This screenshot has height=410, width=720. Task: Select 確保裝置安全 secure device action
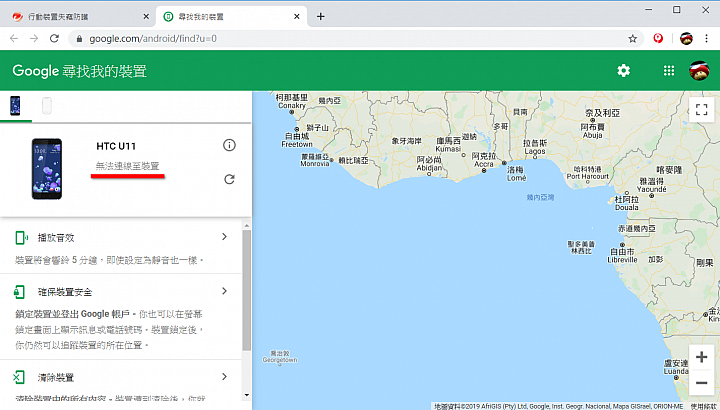65,292
